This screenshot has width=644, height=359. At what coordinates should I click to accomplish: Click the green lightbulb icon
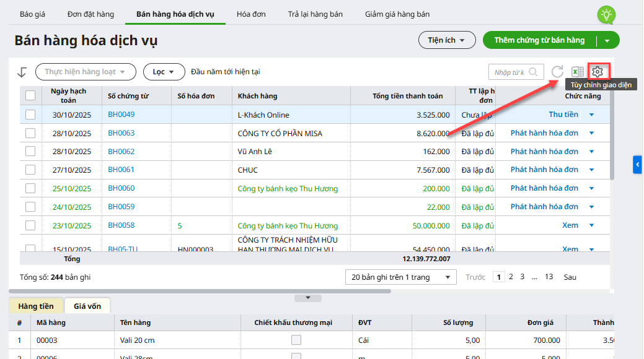pyautogui.click(x=606, y=15)
